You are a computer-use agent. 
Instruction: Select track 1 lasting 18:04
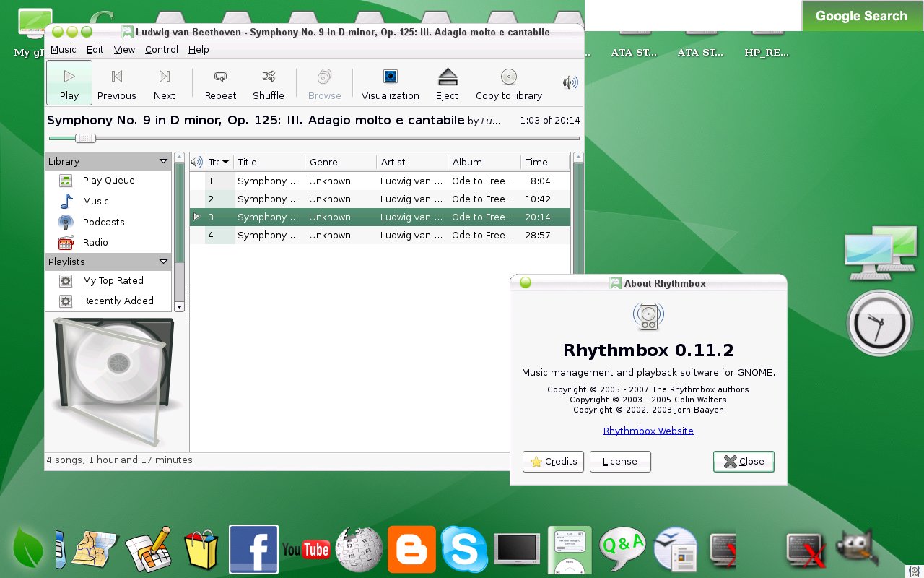tap(380, 181)
